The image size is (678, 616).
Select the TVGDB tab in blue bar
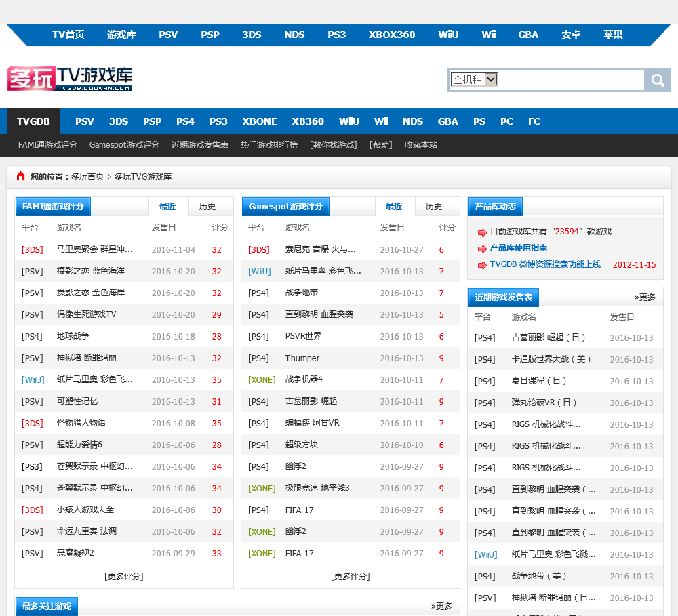(x=33, y=121)
